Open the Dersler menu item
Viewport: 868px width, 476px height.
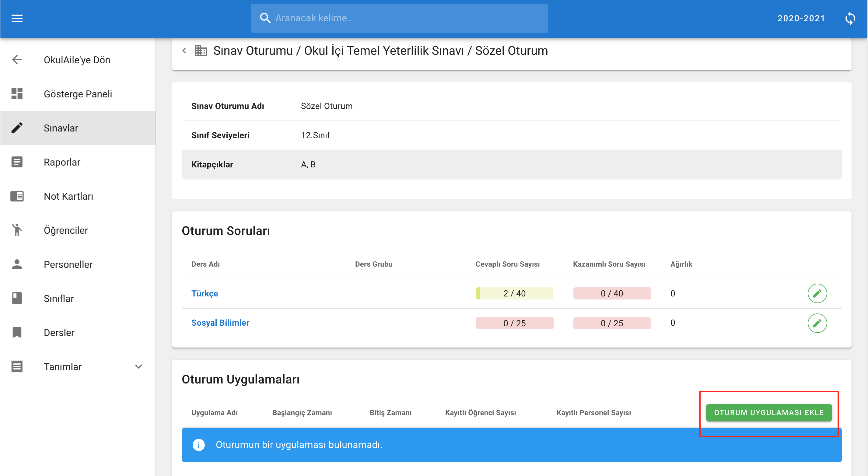(78, 332)
